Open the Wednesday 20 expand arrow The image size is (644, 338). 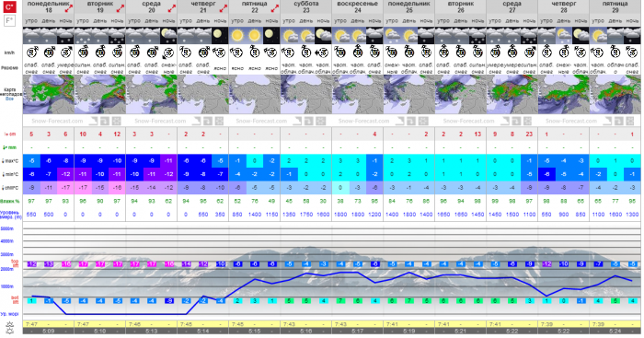pyautogui.click(x=172, y=8)
